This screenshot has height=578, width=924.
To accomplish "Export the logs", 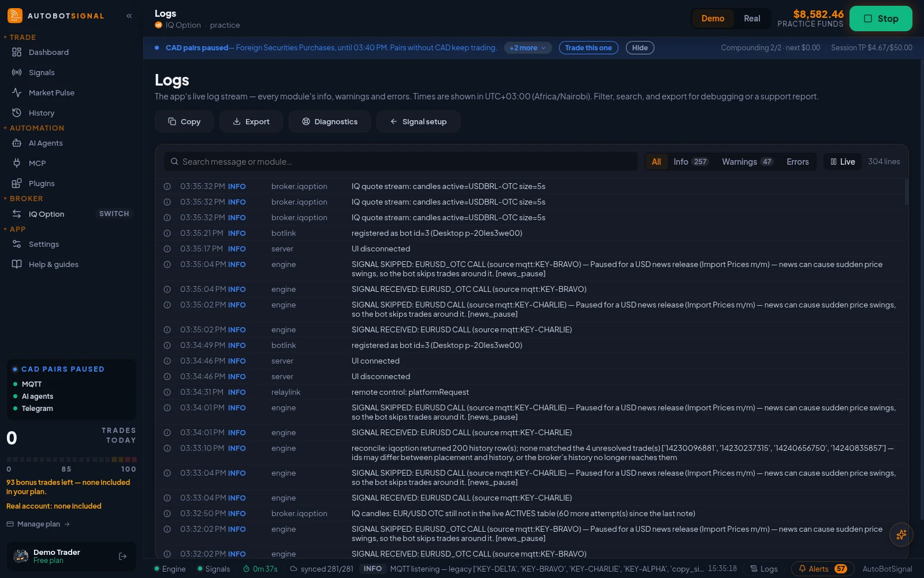I will (251, 121).
